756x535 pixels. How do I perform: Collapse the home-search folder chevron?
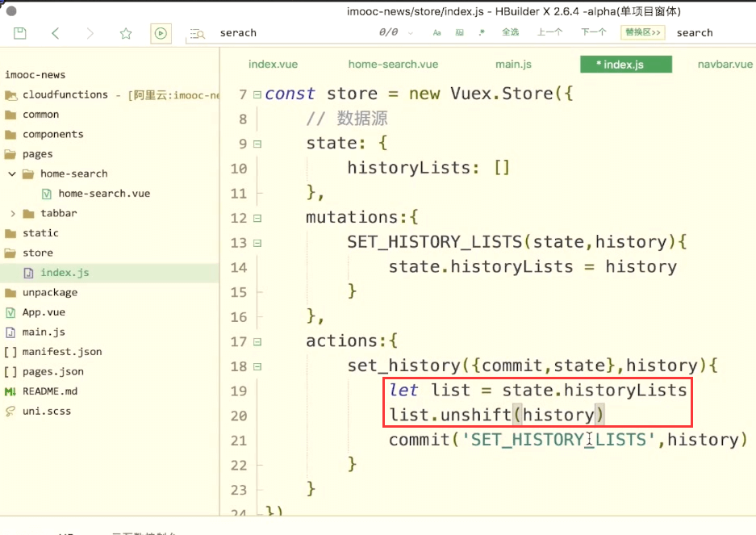coord(12,173)
